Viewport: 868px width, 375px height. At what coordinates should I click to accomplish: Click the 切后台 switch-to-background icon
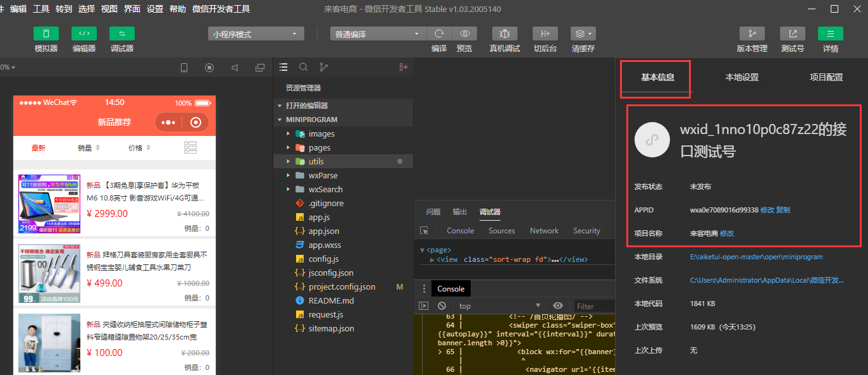545,34
